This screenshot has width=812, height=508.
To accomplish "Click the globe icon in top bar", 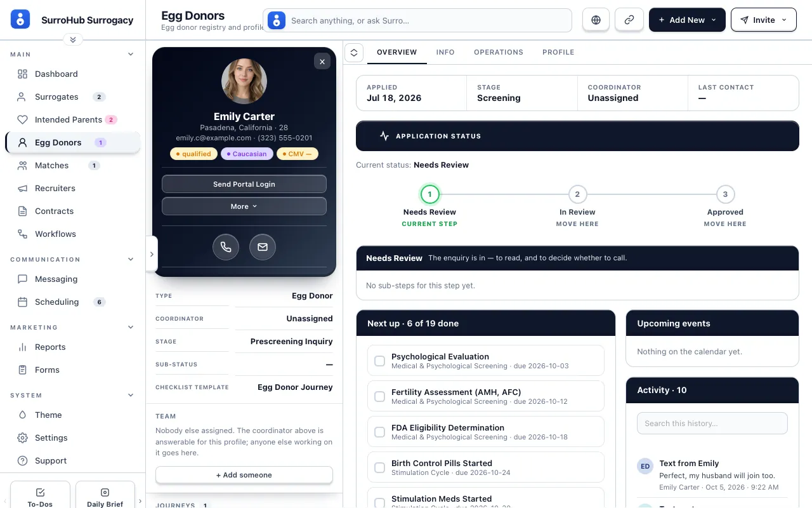I will click(596, 20).
